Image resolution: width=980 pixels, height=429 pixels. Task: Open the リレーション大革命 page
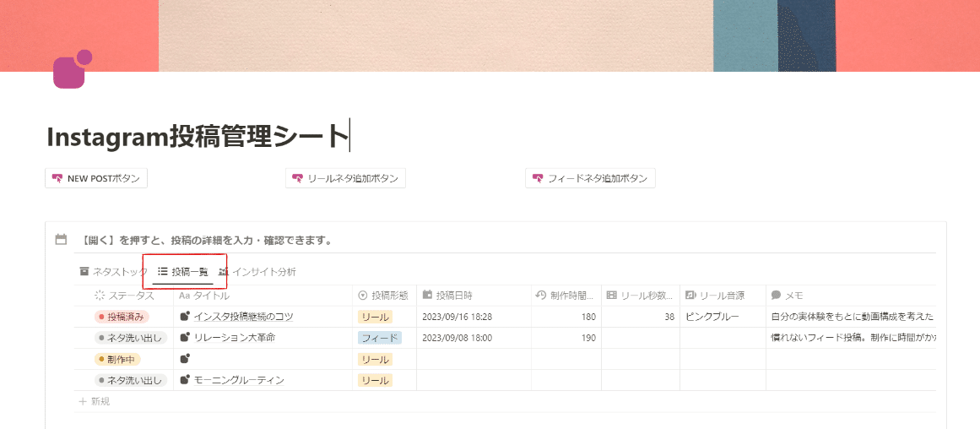click(235, 338)
